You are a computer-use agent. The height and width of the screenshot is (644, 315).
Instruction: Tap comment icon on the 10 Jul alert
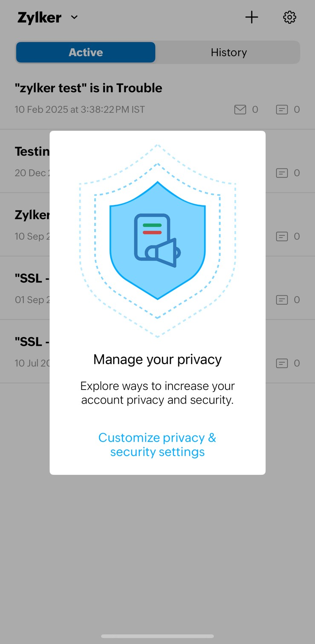coord(282,364)
